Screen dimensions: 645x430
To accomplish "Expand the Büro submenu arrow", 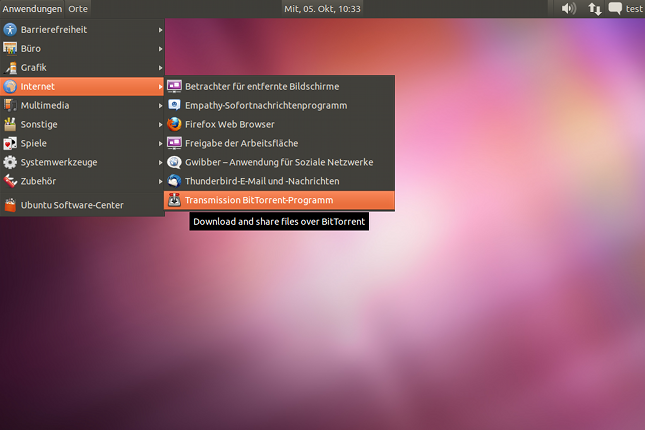I will (x=160, y=49).
